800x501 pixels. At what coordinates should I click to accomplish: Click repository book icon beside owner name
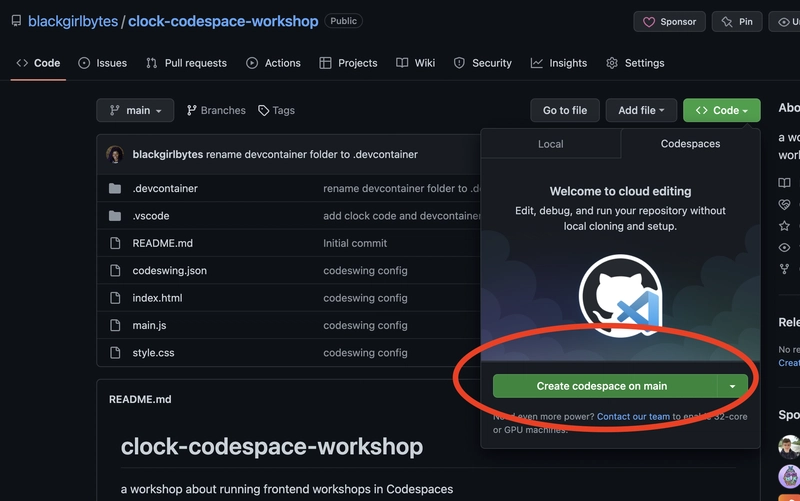[16, 21]
